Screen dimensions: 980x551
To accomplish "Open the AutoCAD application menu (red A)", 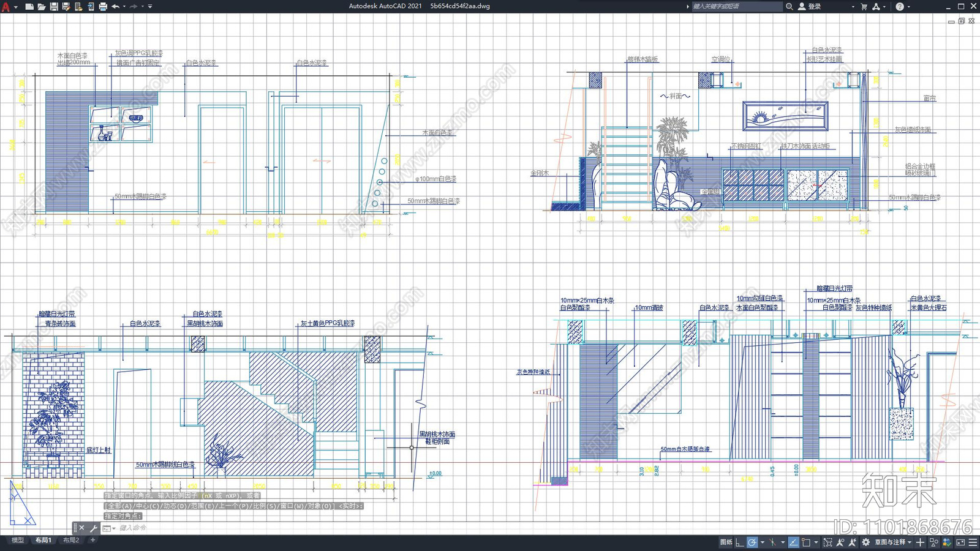I will (6, 7).
